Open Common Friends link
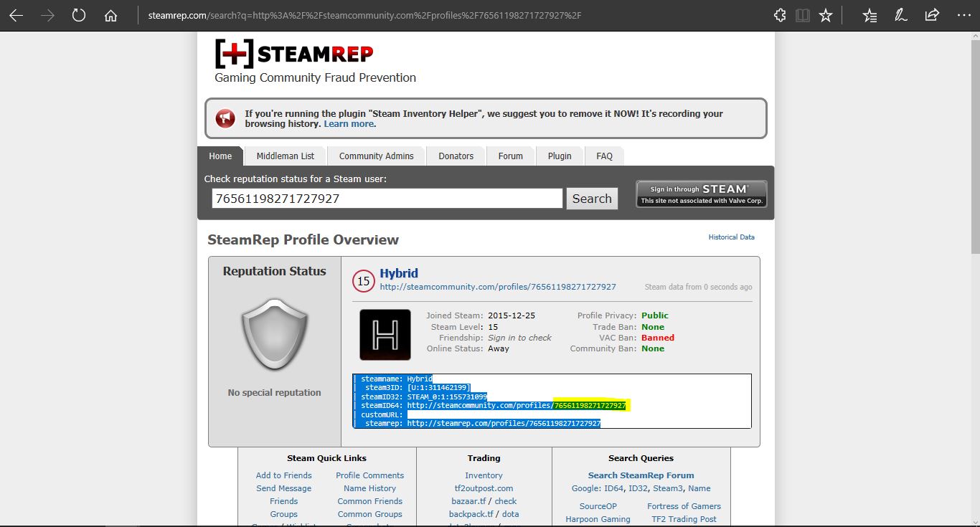This screenshot has width=980, height=527. click(x=370, y=501)
